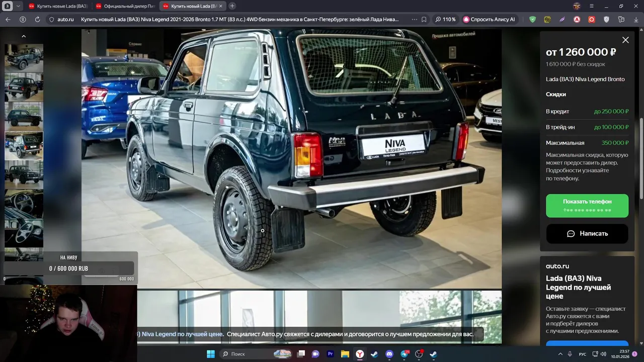Click the 'auto.ru' logo in sidebar card
This screenshot has height=362, width=644.
coord(557,266)
